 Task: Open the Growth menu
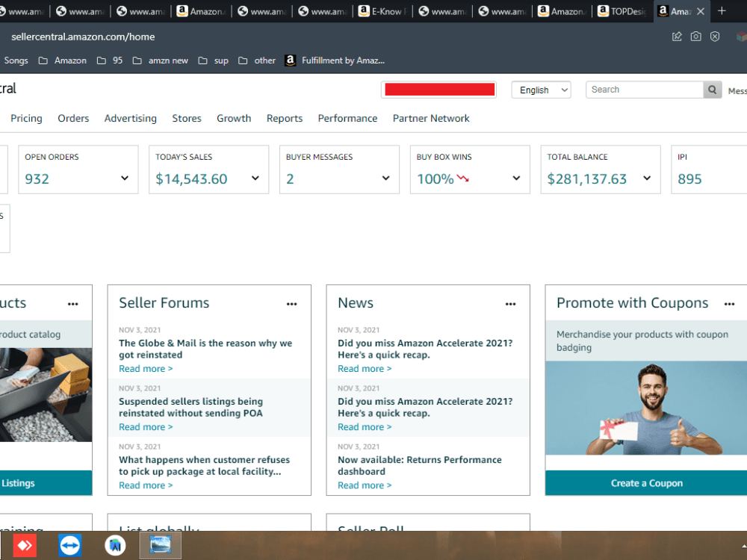234,118
